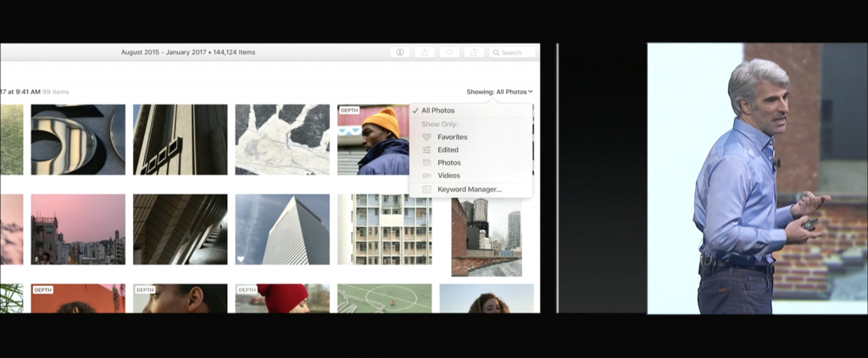Choose Favorites in the Show Only menu
868x358 pixels.
[x=452, y=137]
